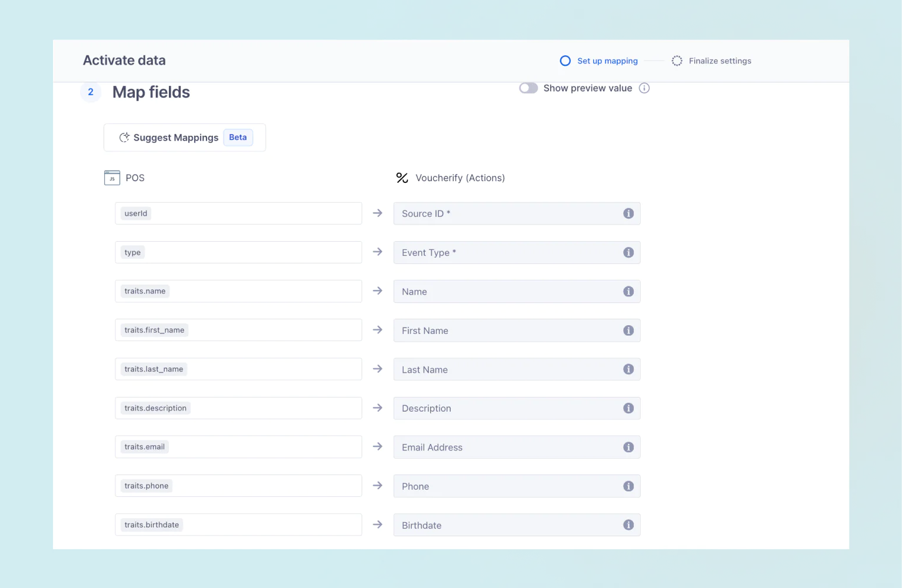902x588 pixels.
Task: Click the Suggest Mappings button
Action: tap(176, 137)
